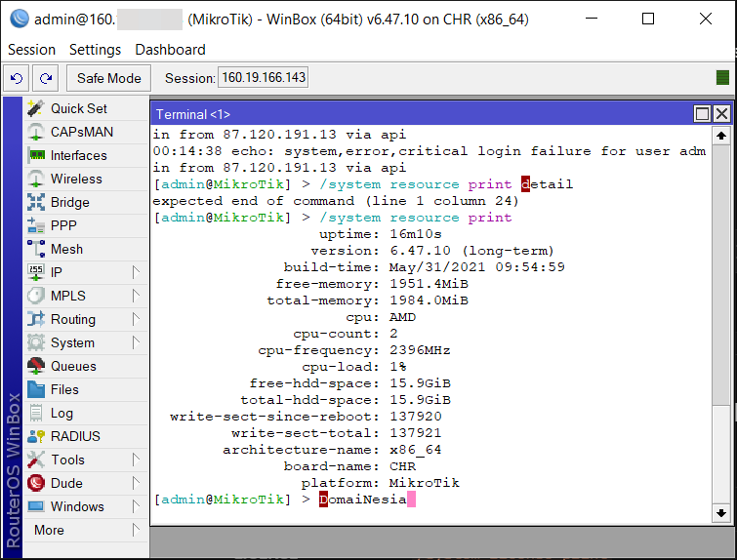The height and width of the screenshot is (560, 737).
Task: Open CAPsMAN icon in sidebar
Action: pyautogui.click(x=36, y=132)
